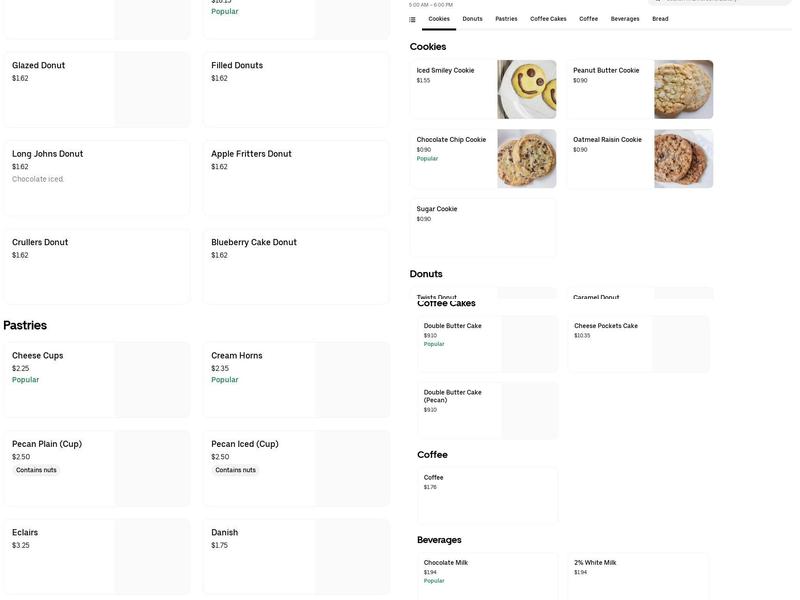Pick the Cream Horns pastry

pos(295,379)
